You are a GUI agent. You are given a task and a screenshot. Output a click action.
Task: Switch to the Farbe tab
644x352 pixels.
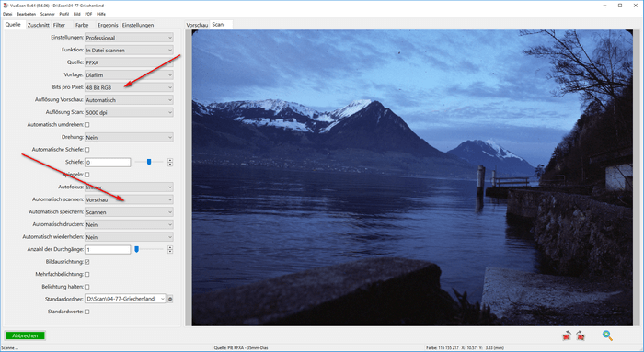pyautogui.click(x=82, y=25)
